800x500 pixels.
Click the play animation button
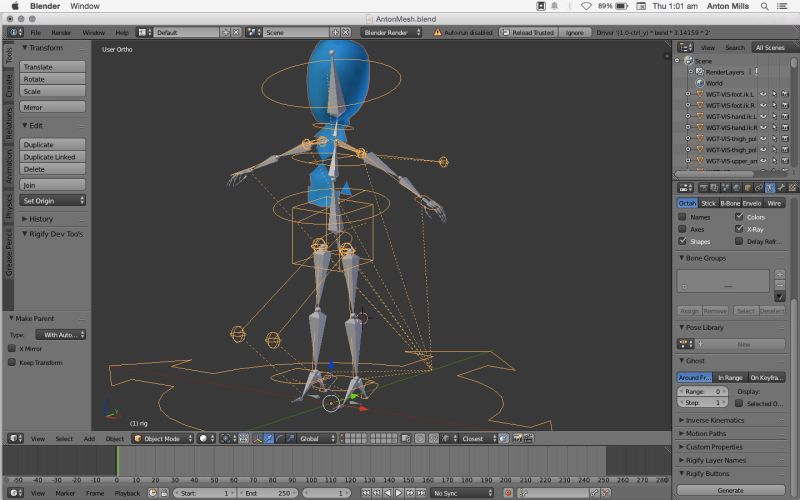(399, 493)
